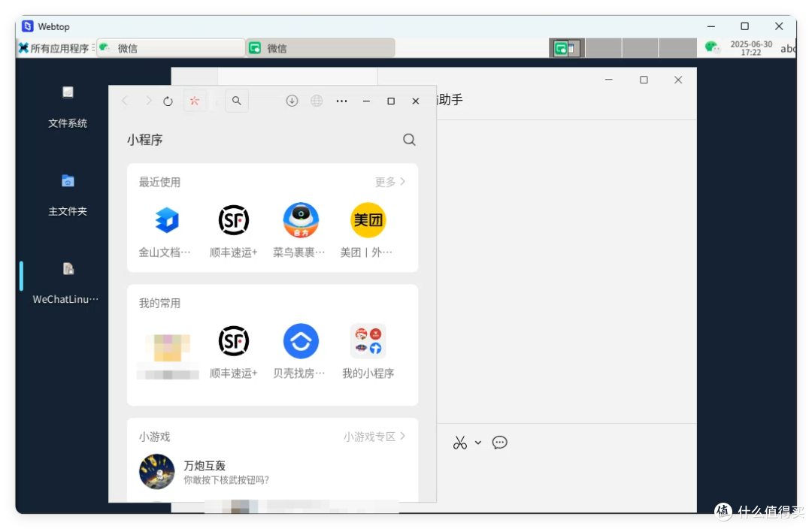Click the 我的常用 section label
Image resolution: width=812 pixels, height=529 pixels.
pyautogui.click(x=159, y=304)
